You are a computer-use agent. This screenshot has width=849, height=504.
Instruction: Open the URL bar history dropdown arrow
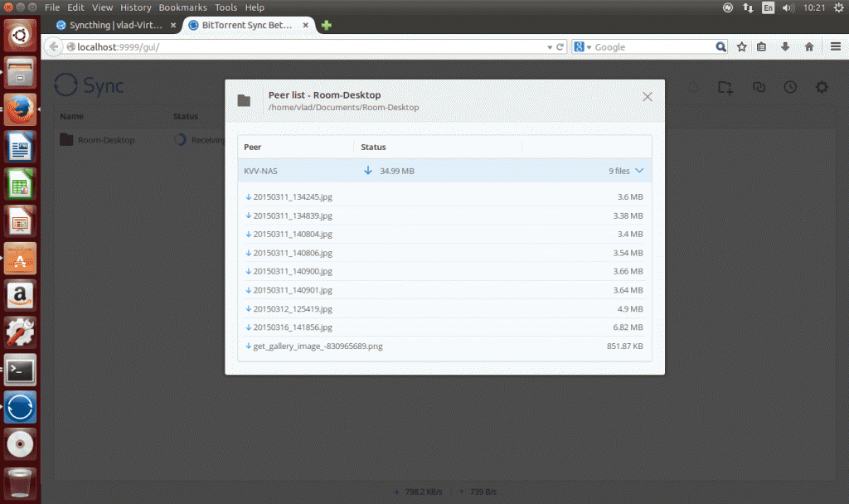(x=548, y=46)
